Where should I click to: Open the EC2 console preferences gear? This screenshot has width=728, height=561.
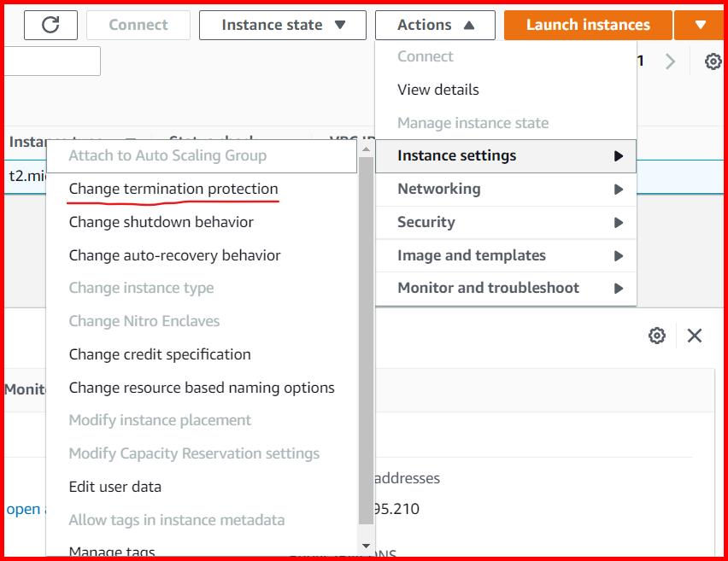point(712,61)
